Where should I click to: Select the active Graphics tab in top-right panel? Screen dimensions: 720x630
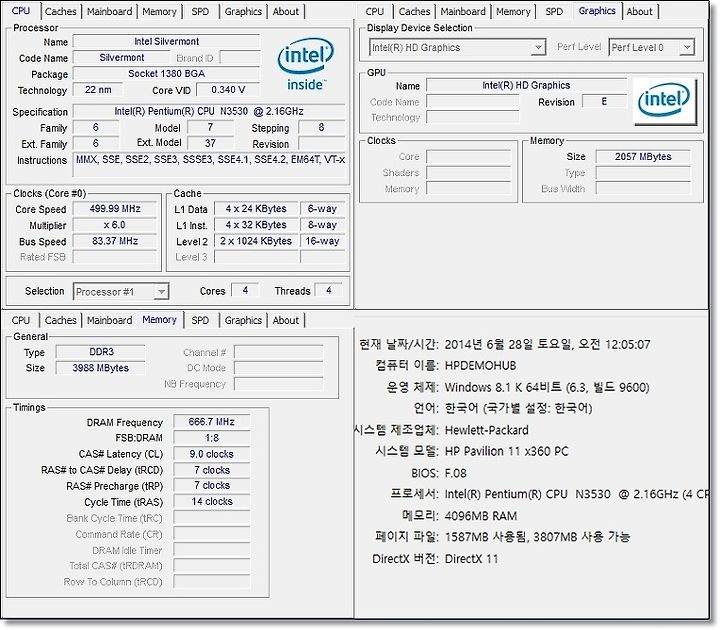597,11
